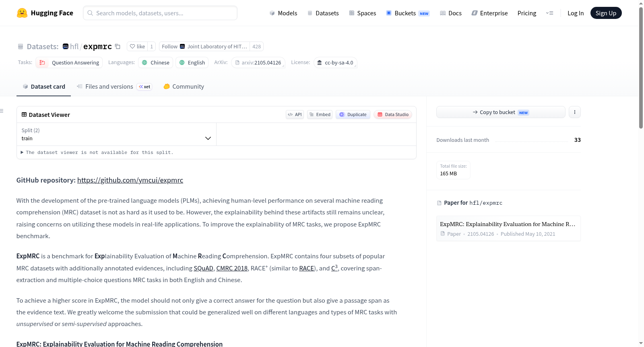Focus the search models, datasets, users field
The width and height of the screenshot is (644, 347).
(160, 13)
